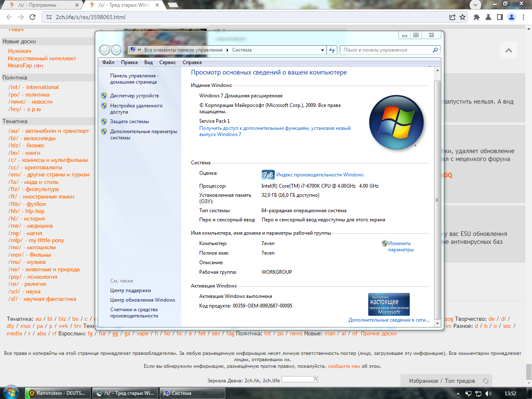Click Изменить параметры link
532x399 pixels.
point(401,246)
